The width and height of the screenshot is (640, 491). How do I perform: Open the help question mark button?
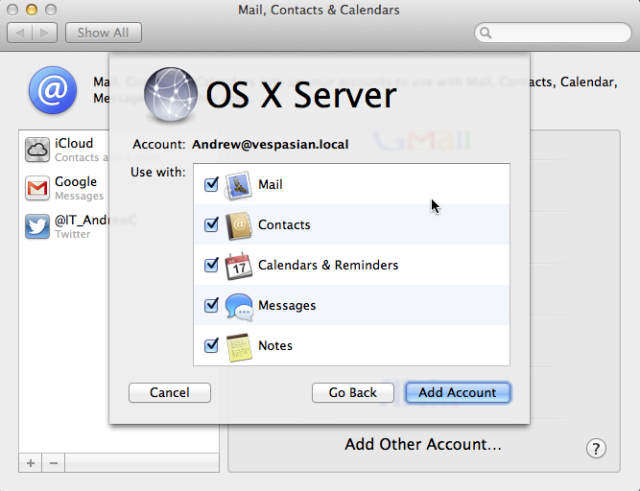click(x=596, y=449)
